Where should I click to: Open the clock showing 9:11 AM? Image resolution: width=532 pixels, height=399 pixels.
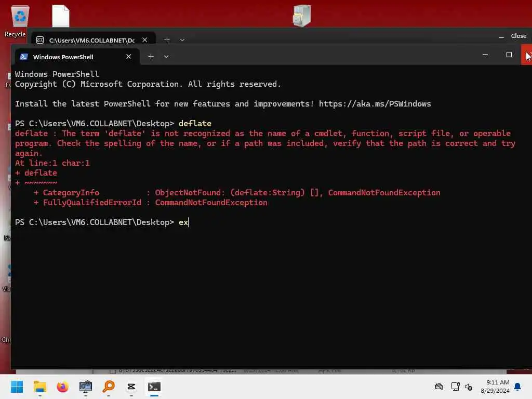click(x=495, y=387)
